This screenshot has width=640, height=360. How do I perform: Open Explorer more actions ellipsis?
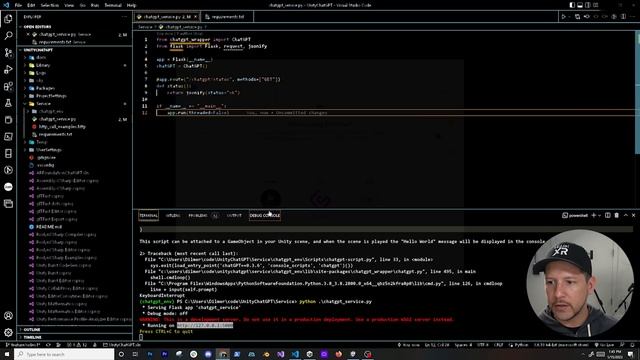point(124,17)
